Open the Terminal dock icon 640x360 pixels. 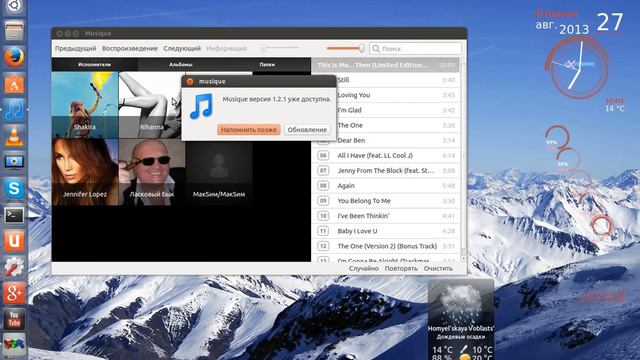[14, 215]
